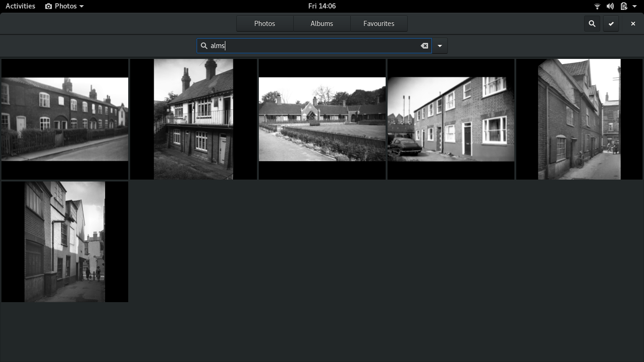Expand the system menu arrow
The width and height of the screenshot is (644, 362).
[x=635, y=6]
